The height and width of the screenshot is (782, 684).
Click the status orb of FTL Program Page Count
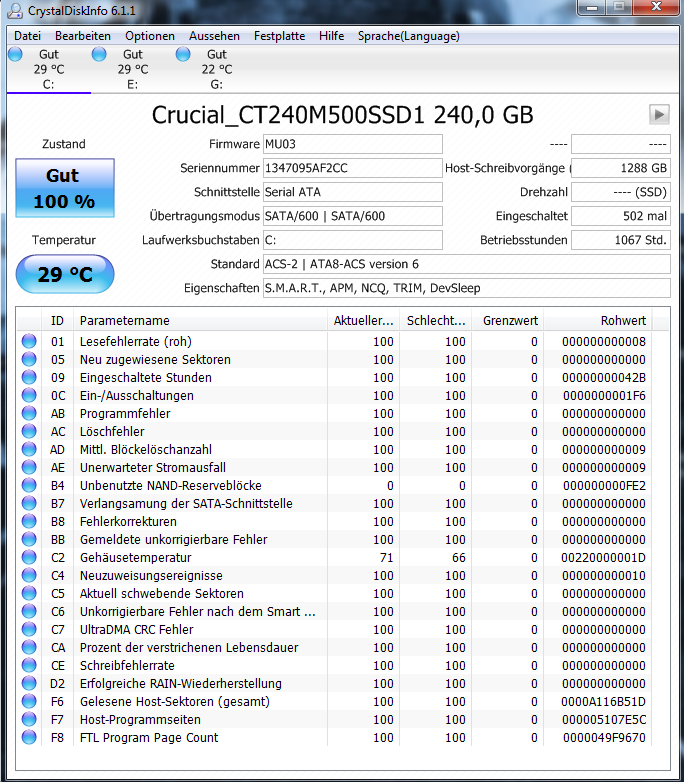point(29,737)
